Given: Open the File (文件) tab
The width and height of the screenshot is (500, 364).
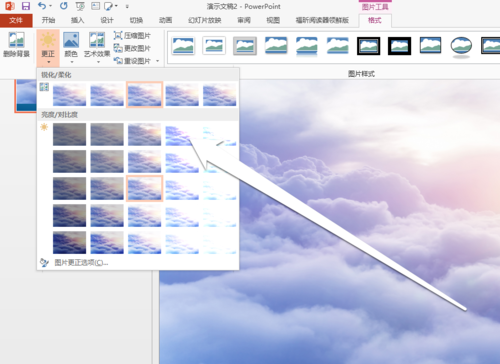Looking at the screenshot, I should pyautogui.click(x=16, y=20).
